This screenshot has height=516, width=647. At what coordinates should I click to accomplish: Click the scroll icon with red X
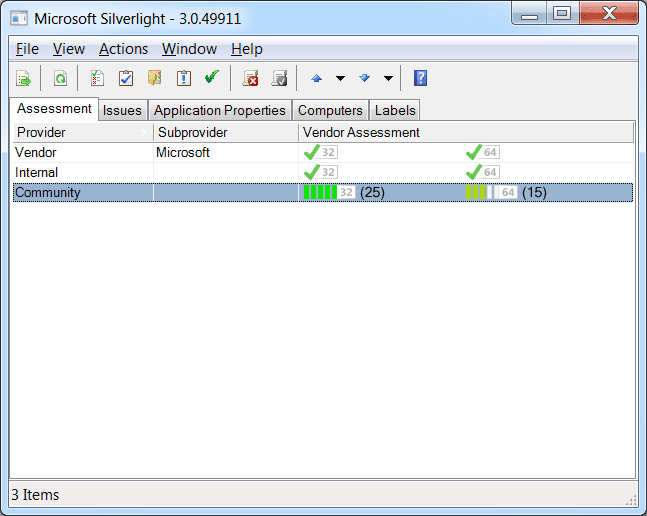pyautogui.click(x=250, y=78)
